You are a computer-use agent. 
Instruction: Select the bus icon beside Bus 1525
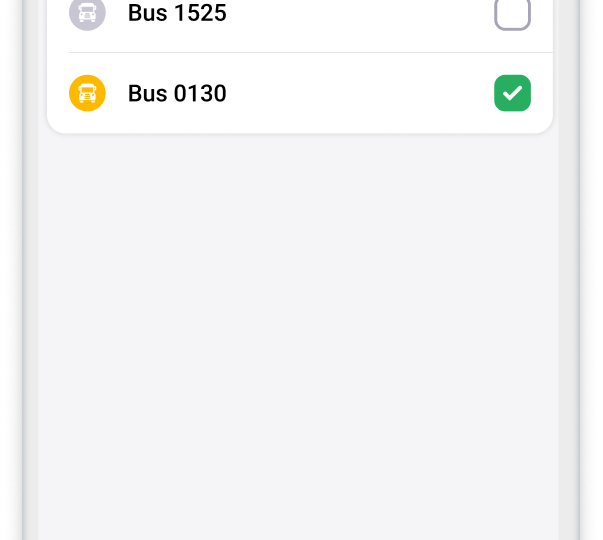tap(87, 13)
